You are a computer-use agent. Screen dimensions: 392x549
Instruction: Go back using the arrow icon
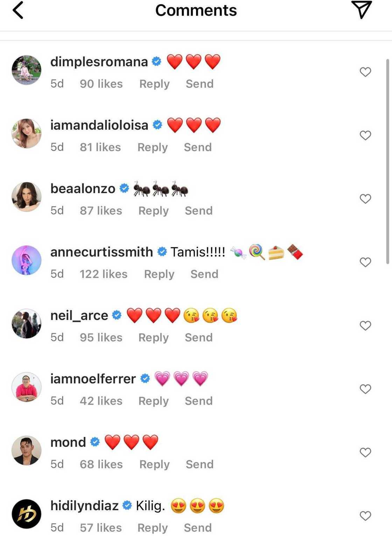coord(18,10)
